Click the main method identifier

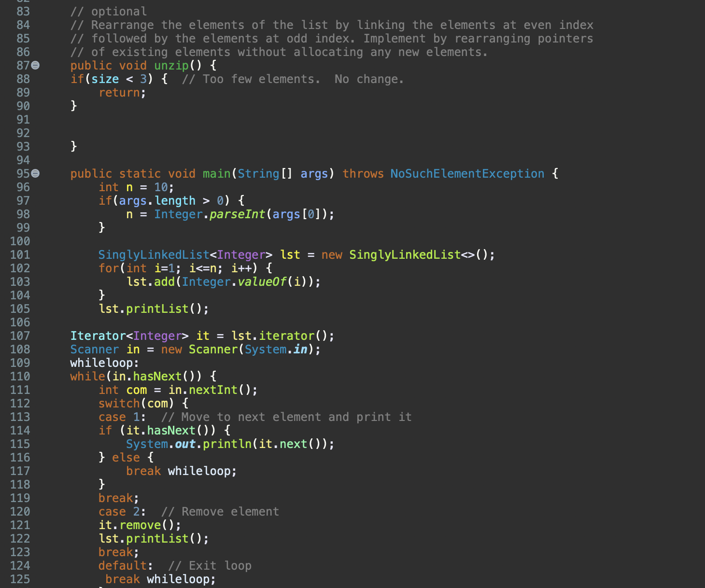216,173
